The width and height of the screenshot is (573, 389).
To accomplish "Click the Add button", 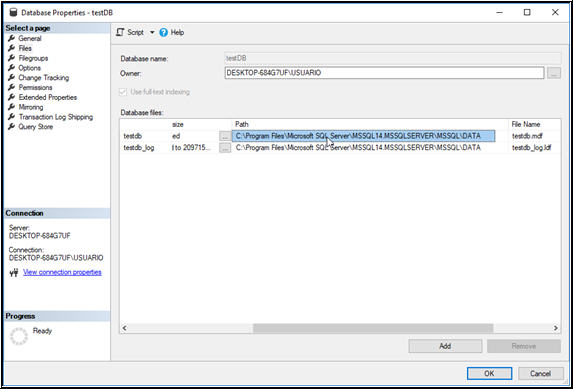I will (445, 346).
